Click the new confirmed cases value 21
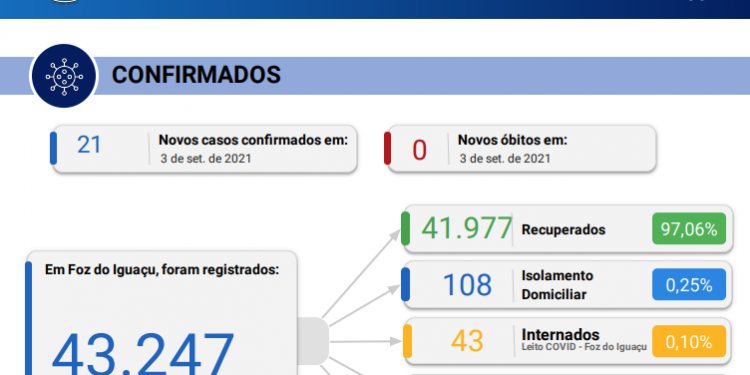750x375 pixels. point(89,144)
